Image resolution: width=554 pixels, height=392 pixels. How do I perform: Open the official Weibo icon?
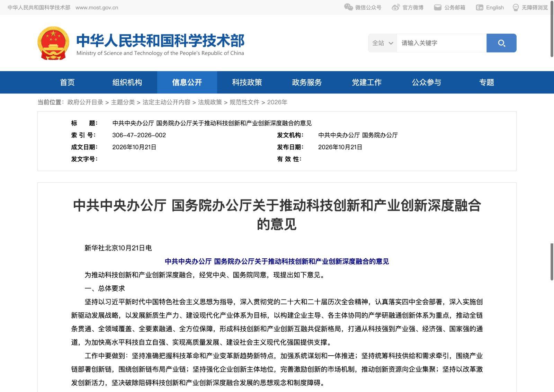[396, 7]
